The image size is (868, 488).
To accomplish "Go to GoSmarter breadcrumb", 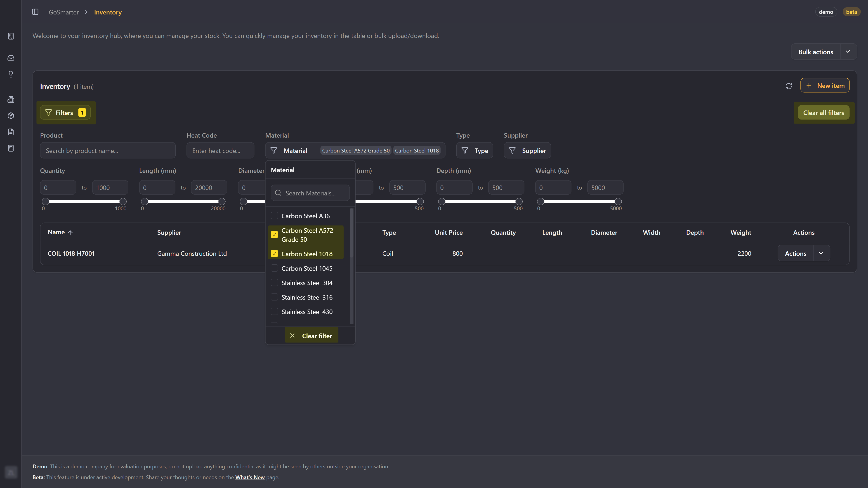I will tap(63, 12).
